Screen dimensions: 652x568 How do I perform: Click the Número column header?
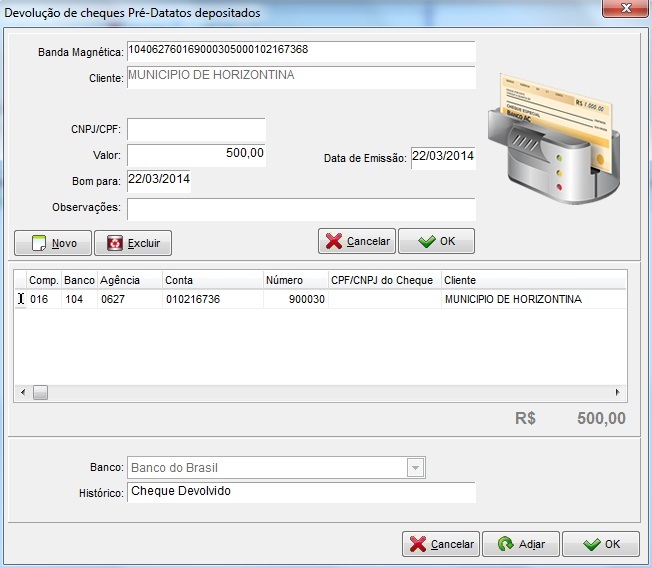[294, 280]
